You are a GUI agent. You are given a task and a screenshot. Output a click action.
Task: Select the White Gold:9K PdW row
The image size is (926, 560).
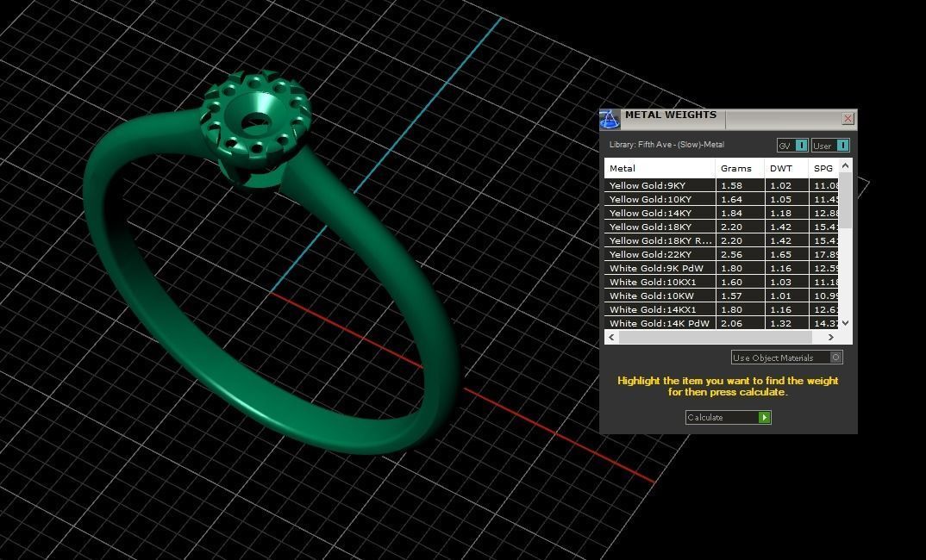721,268
